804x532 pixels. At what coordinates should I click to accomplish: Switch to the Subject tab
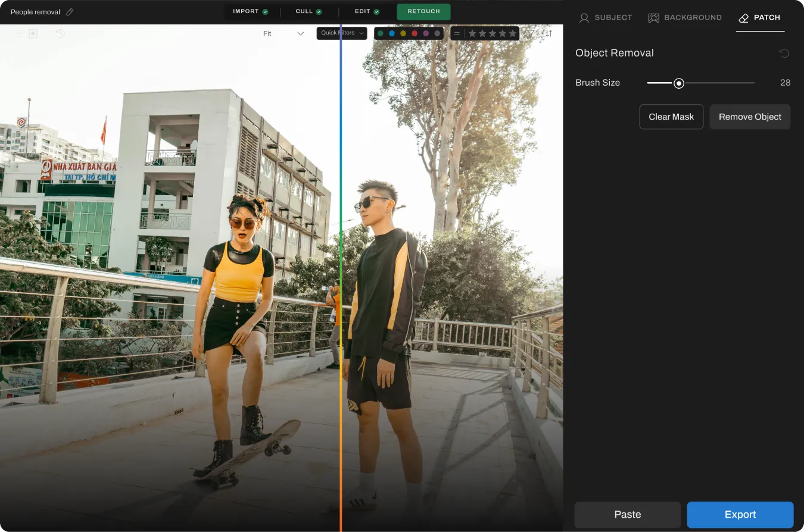tap(606, 17)
